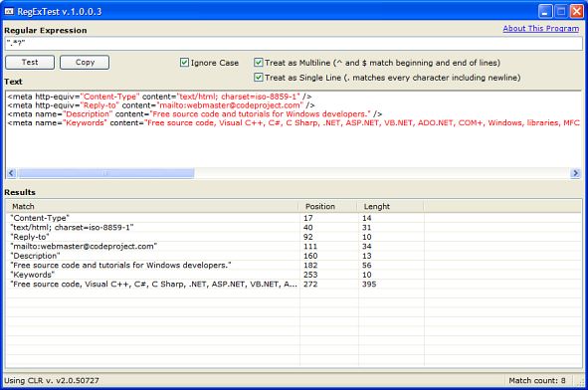Click the Match column header
The width and height of the screenshot is (588, 390).
pos(152,206)
